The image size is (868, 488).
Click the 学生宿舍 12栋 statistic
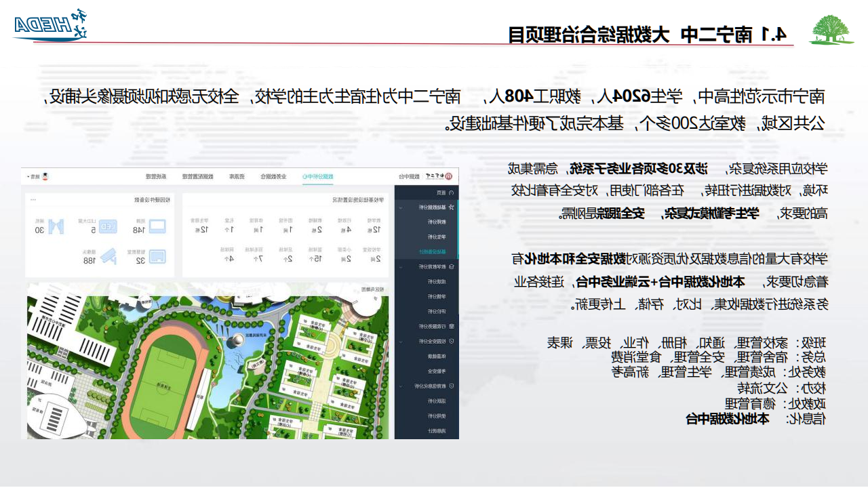pyautogui.click(x=199, y=225)
